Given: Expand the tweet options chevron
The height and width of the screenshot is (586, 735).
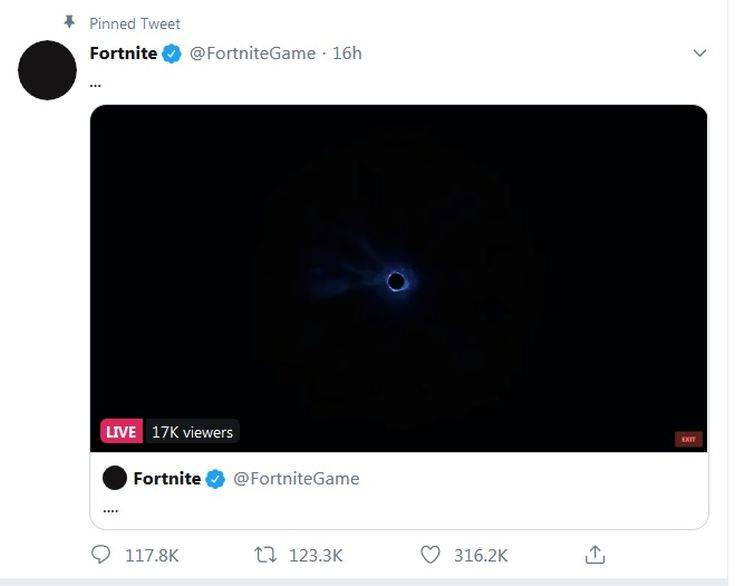Looking at the screenshot, I should [x=700, y=53].
